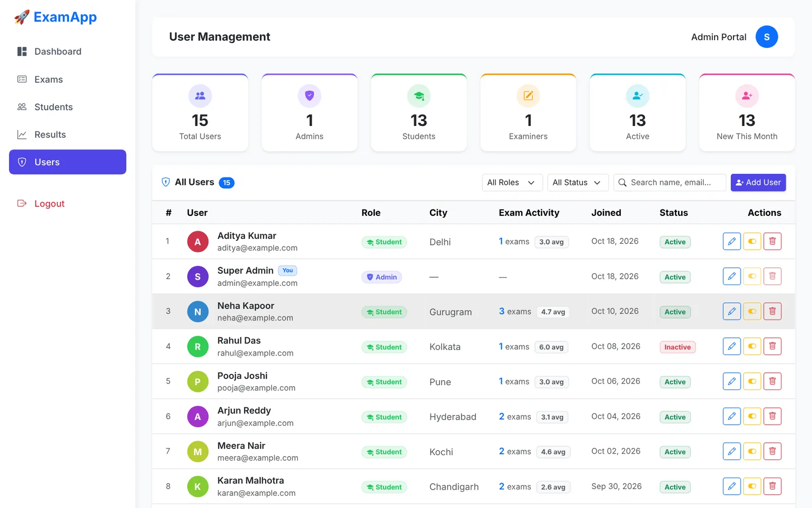812x508 pixels.
Task: Toggle Aditya Kumar's active status
Action: click(752, 241)
